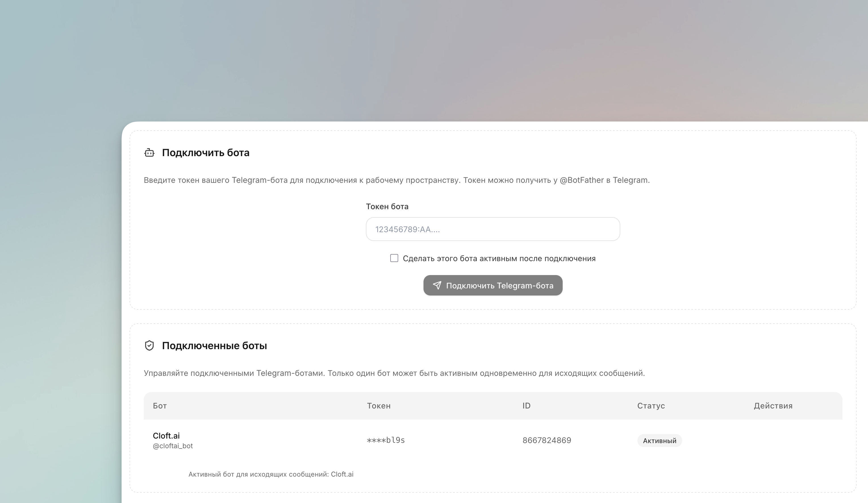Click the paper-plane icon in connect button

[437, 285]
